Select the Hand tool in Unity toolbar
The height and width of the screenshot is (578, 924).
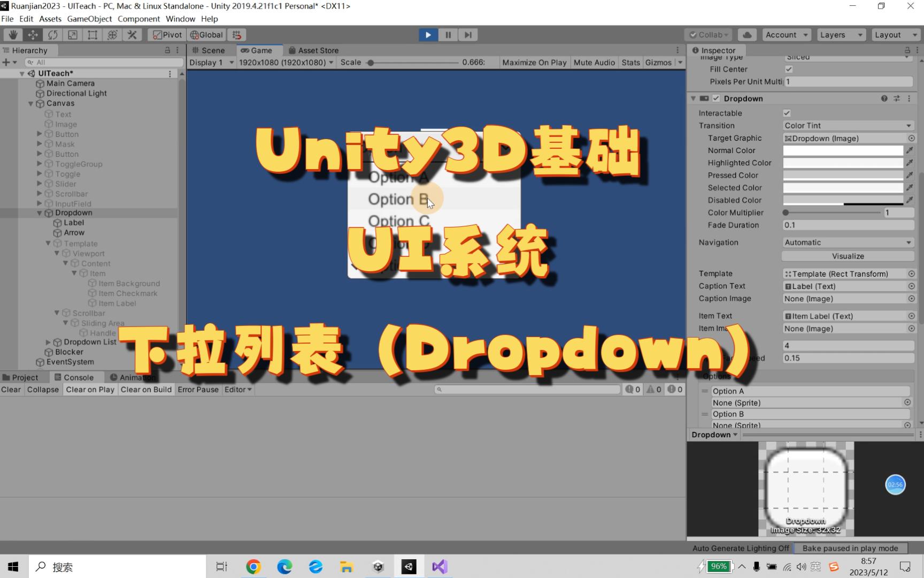pos(13,35)
